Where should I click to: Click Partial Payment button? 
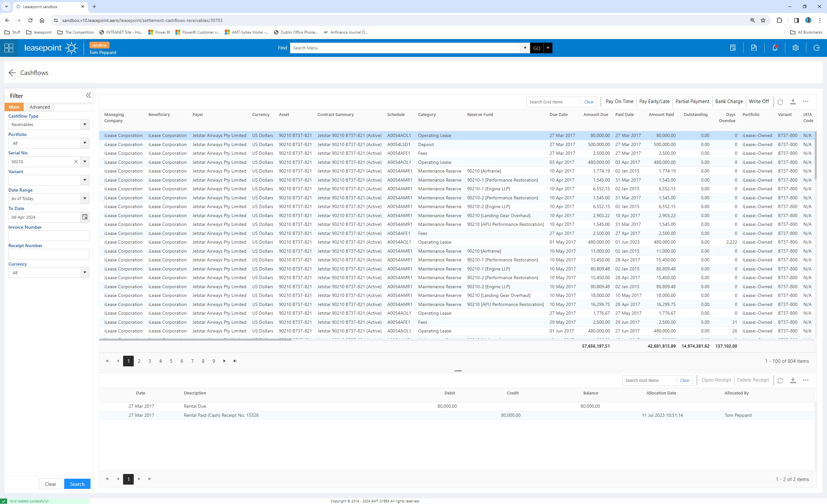click(692, 101)
